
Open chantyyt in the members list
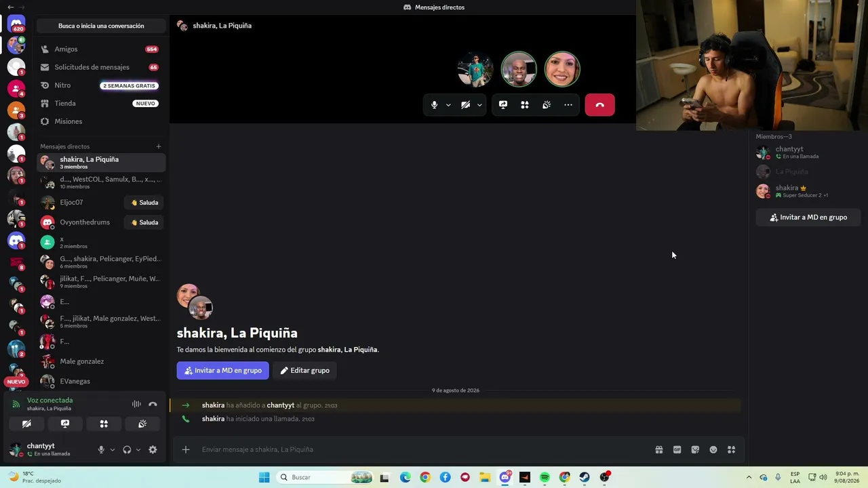click(808, 152)
